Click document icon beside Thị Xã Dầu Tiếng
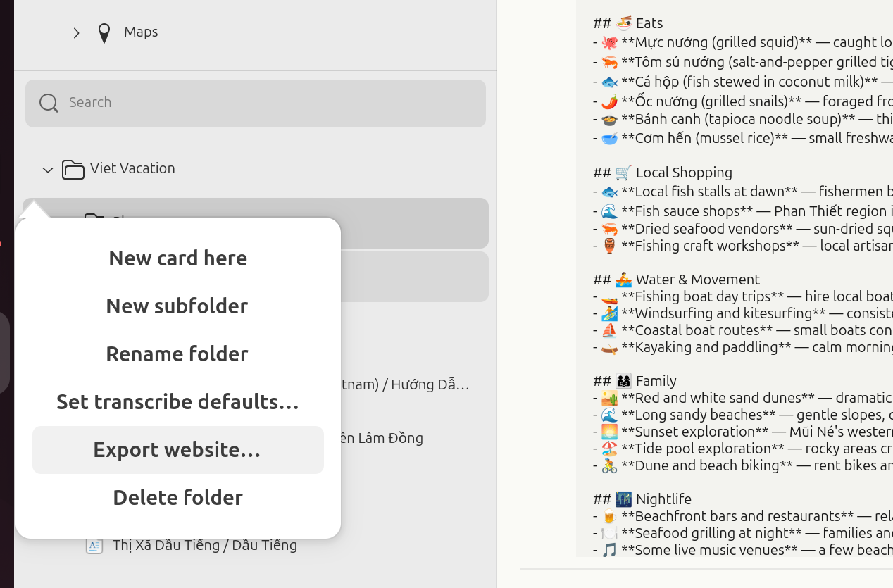 click(94, 545)
